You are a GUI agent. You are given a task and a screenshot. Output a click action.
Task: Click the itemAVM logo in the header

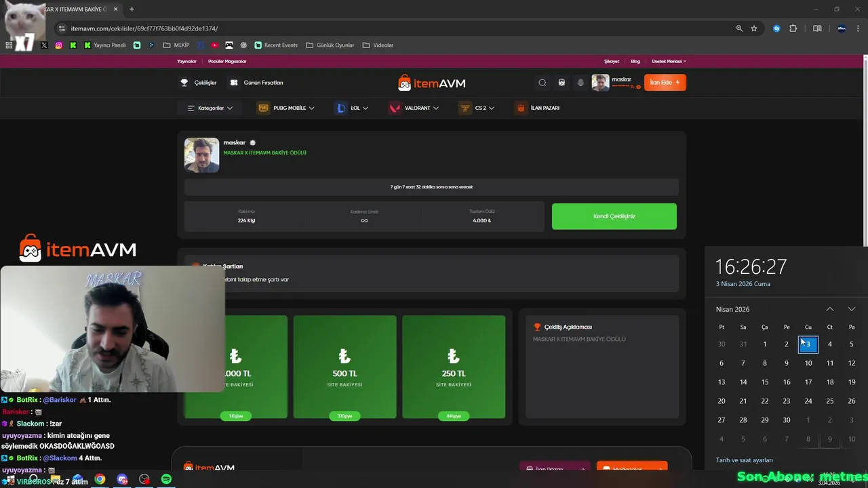(431, 83)
